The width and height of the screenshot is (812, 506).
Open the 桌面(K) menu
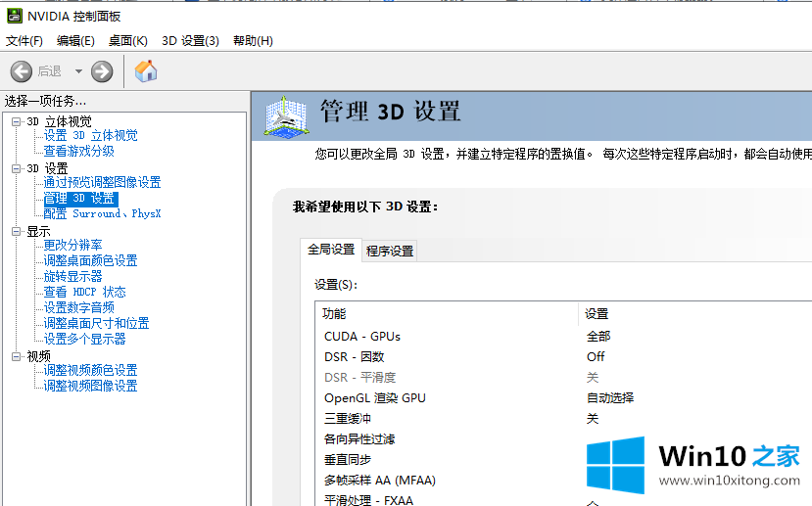[128, 41]
